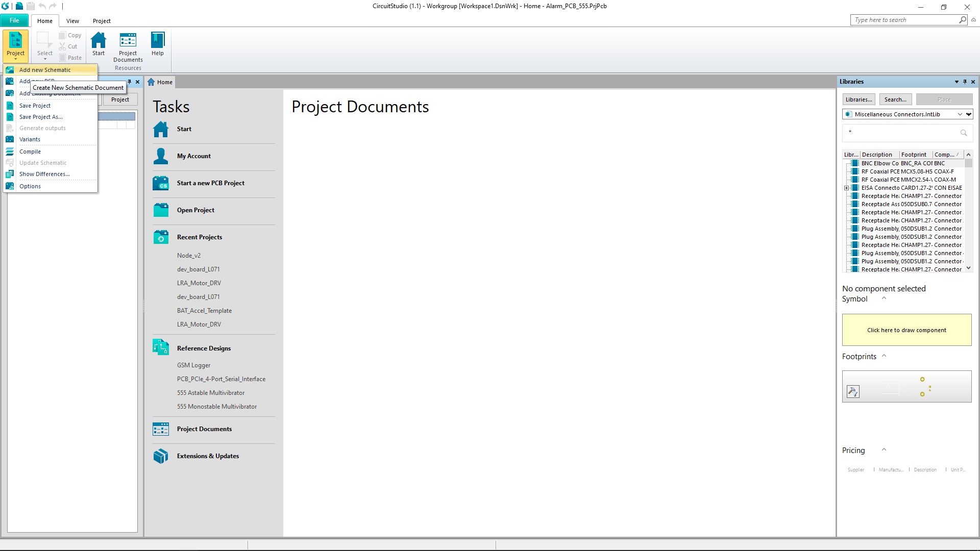
Task: Click the Help book icon
Action: click(x=157, y=40)
